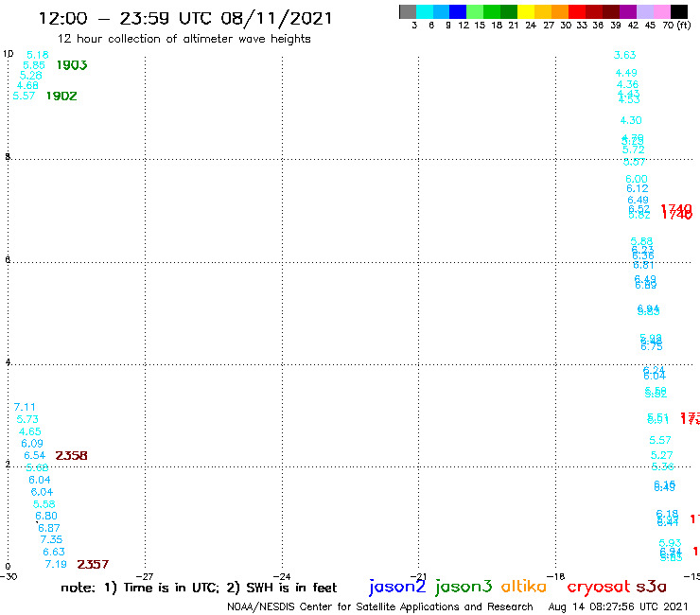Screen dimensions: 700x615
Task: Select the wave height value 6.09
Action: click(32, 444)
